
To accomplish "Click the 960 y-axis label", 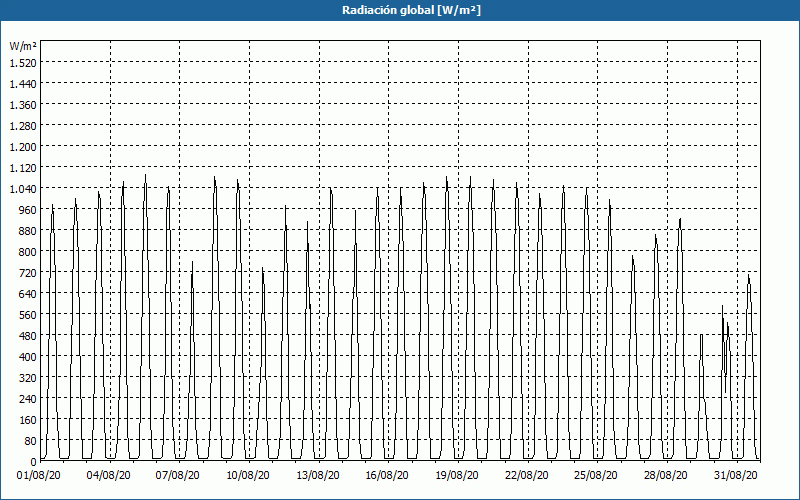I will tap(28, 210).
